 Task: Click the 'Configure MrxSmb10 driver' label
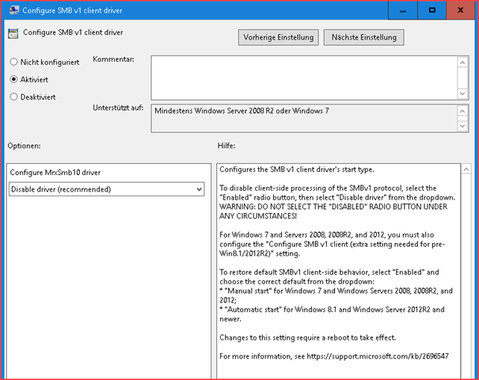pos(55,172)
